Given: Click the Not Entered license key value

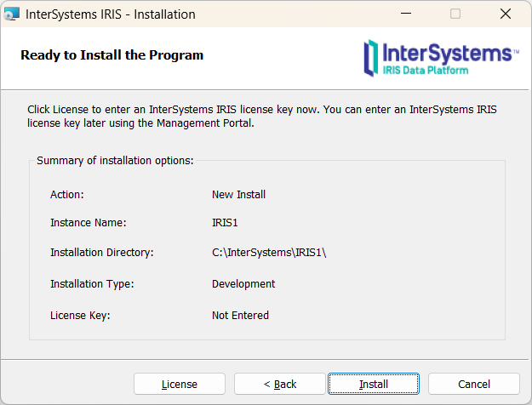Looking at the screenshot, I should tap(240, 315).
